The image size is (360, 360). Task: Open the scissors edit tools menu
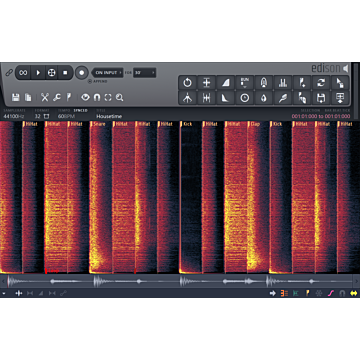pos(45,97)
